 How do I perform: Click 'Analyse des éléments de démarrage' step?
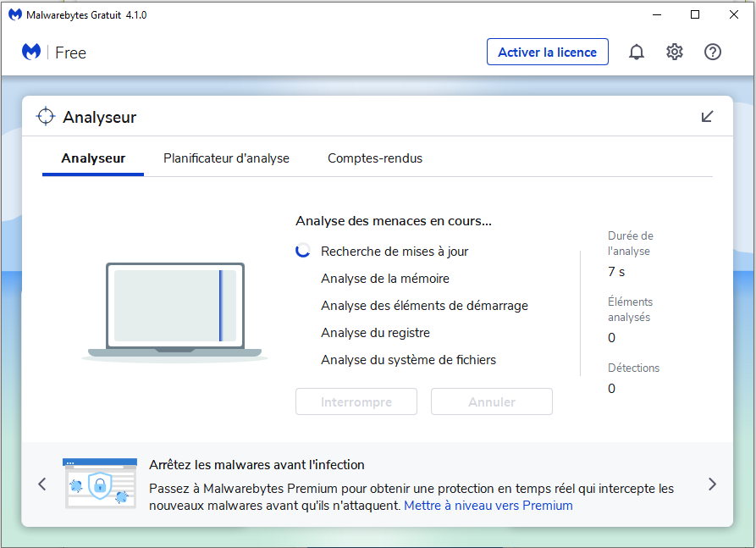click(x=425, y=306)
